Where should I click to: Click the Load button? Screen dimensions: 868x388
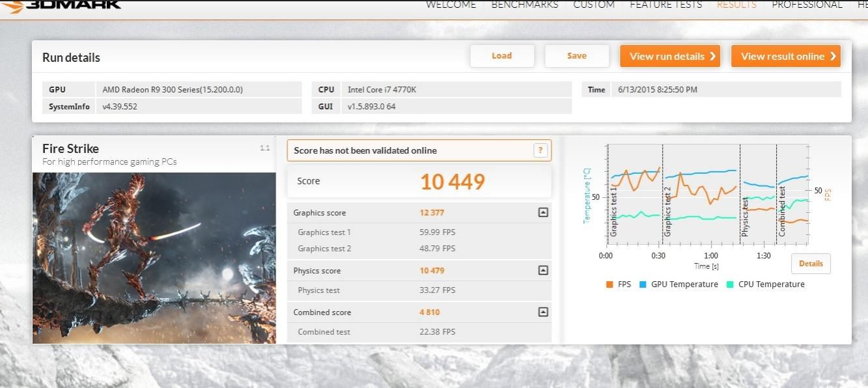coord(502,56)
